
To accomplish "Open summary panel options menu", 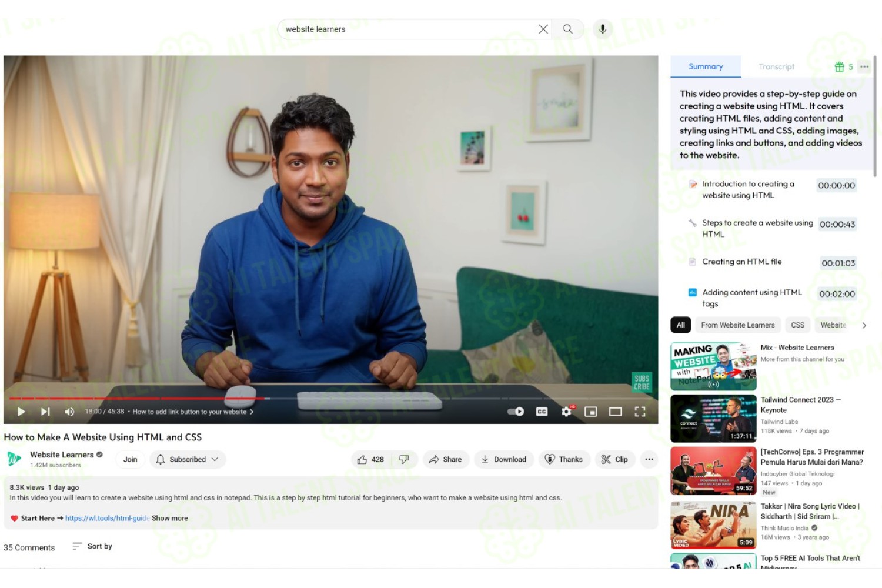I will coord(864,66).
